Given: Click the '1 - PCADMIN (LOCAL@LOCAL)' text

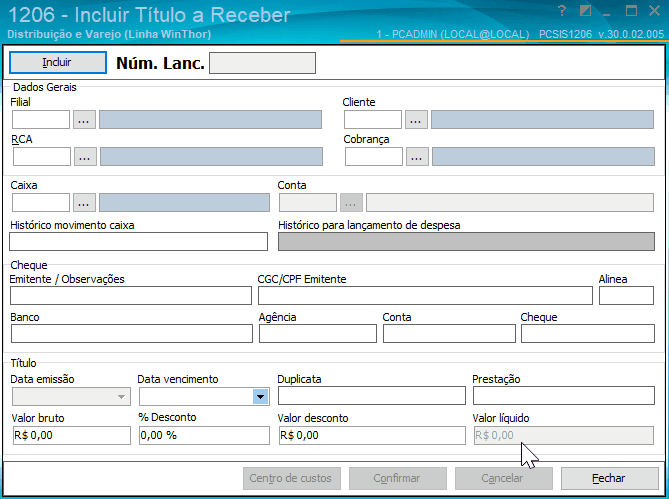Looking at the screenshot, I should tap(453, 34).
